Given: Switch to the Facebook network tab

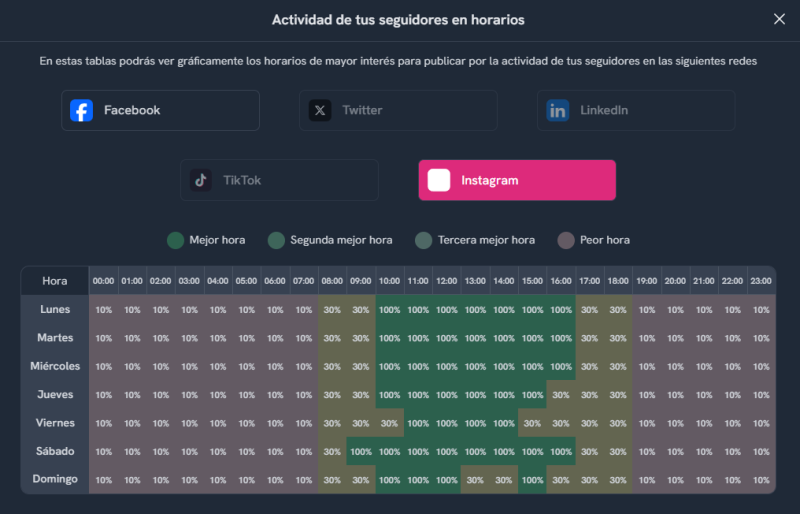Looking at the screenshot, I should pos(160,110).
